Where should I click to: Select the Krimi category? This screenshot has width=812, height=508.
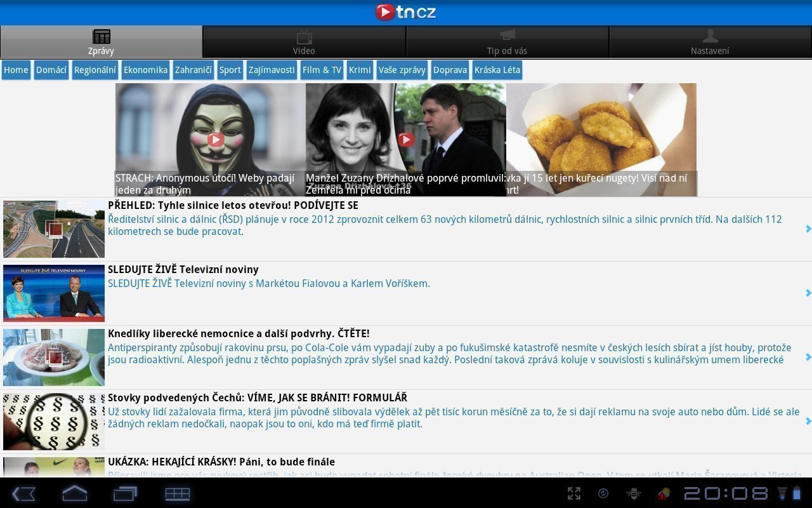tap(360, 70)
